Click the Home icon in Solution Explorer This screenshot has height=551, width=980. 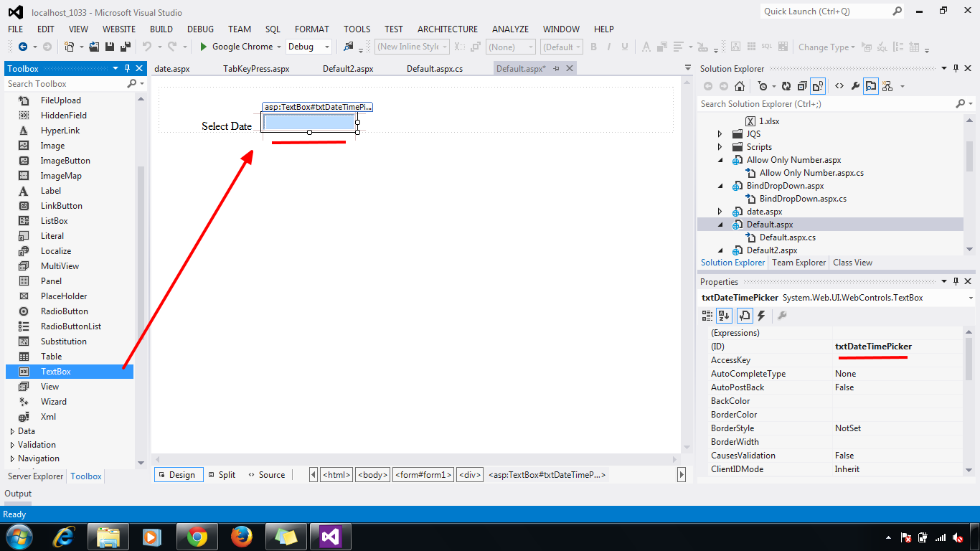point(740,86)
